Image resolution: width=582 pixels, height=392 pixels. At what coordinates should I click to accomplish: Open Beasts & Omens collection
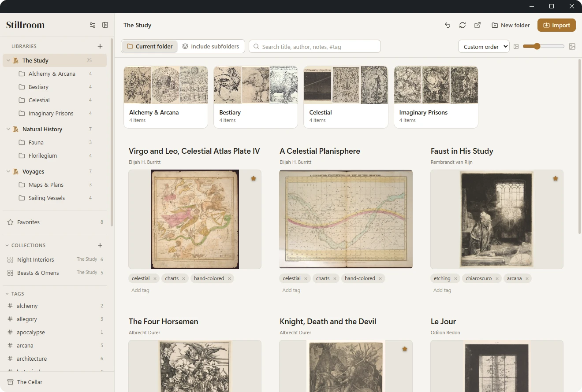(55, 273)
